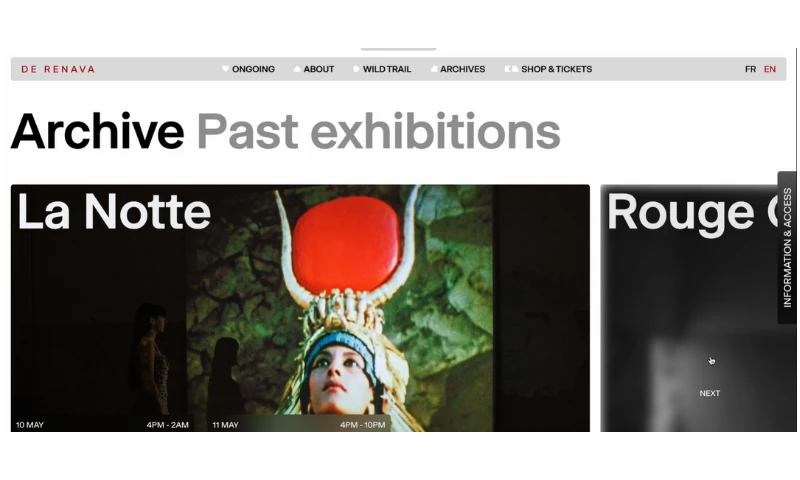Image resolution: width=800 pixels, height=480 pixels.
Task: Open the La Notte exhibition card
Action: pyautogui.click(x=300, y=308)
